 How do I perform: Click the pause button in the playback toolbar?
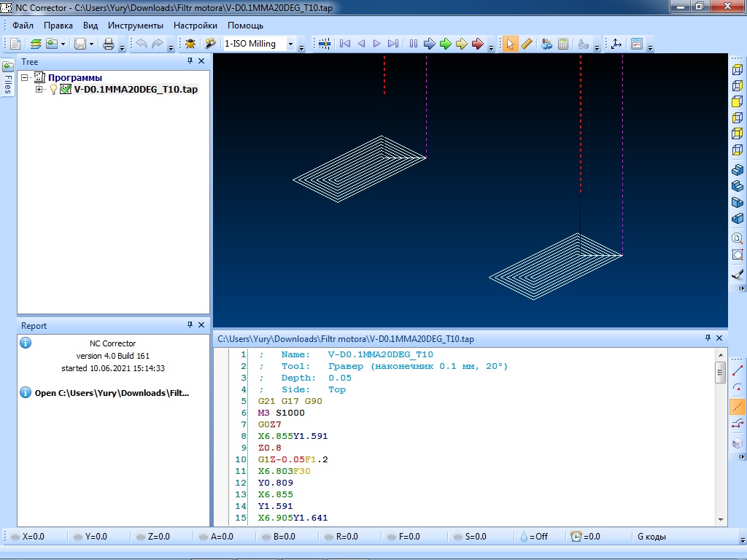[414, 44]
